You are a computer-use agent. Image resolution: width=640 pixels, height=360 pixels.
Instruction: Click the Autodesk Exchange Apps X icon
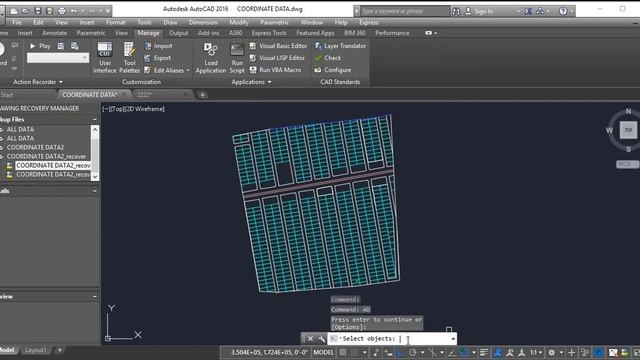pyautogui.click(x=528, y=11)
